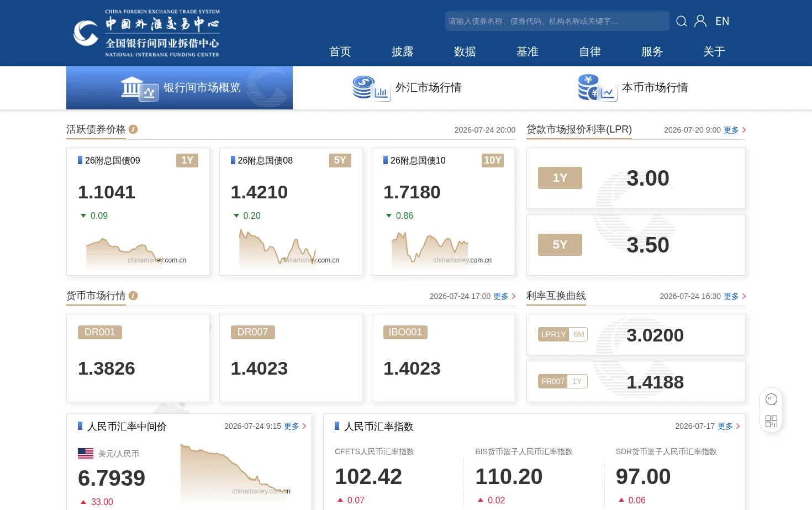This screenshot has height=510, width=812.
Task: Click the 美元/人民币 rate 6.7939
Action: tap(112, 478)
